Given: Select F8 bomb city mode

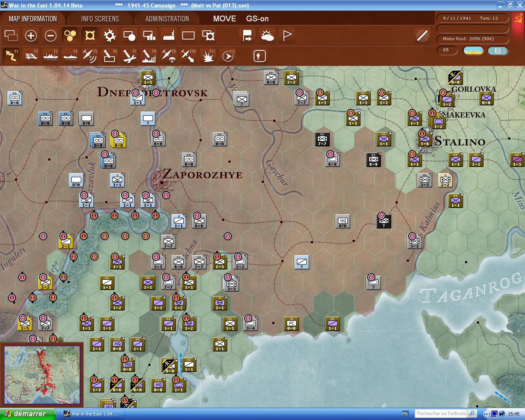Looking at the screenshot, I should coord(148,55).
